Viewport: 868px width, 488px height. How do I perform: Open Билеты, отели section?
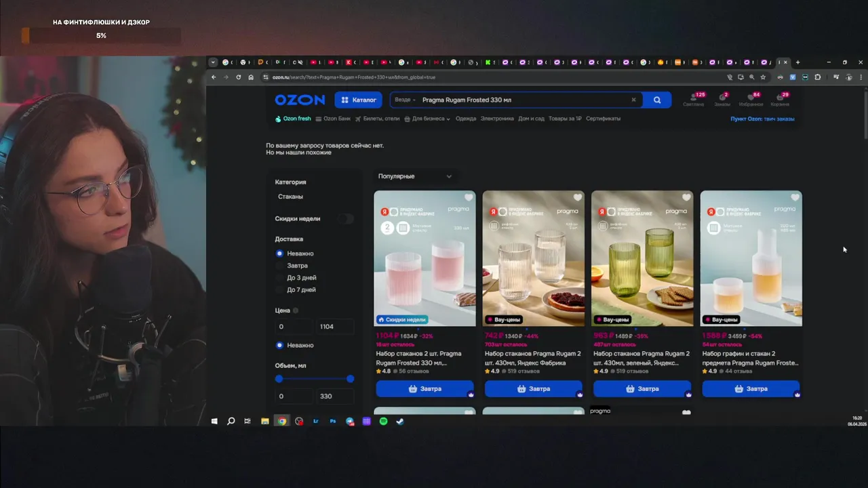377,119
